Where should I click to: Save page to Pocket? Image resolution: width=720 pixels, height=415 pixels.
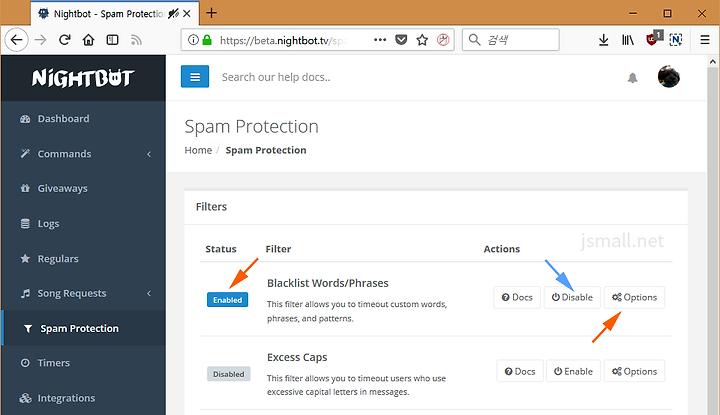[401, 40]
